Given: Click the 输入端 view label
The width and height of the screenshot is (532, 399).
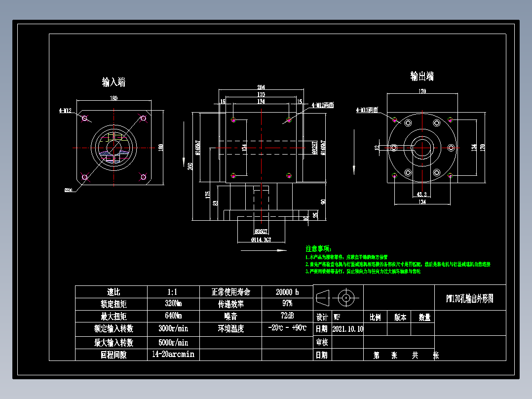Looking at the screenshot, I should (x=113, y=81).
